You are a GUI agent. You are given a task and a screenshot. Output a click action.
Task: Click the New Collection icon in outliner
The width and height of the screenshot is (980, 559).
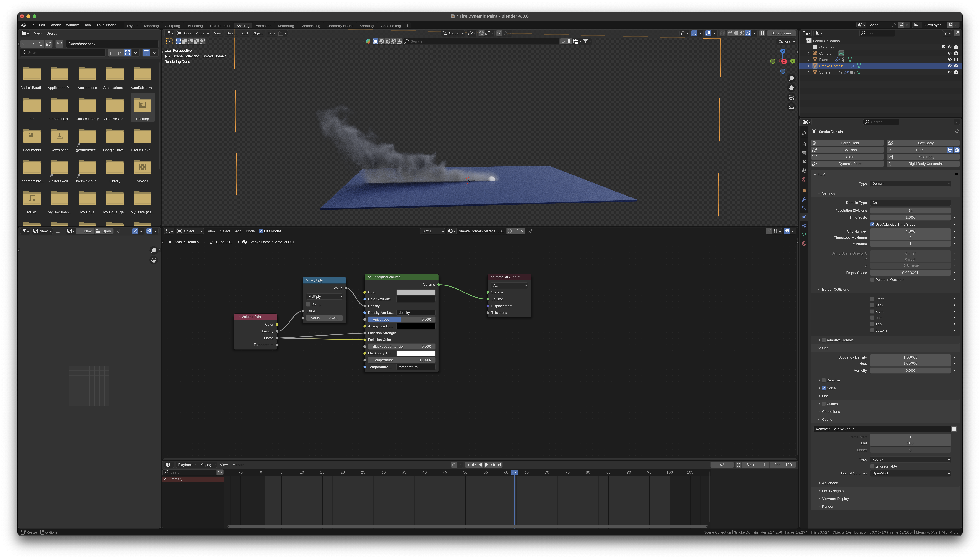tap(957, 33)
